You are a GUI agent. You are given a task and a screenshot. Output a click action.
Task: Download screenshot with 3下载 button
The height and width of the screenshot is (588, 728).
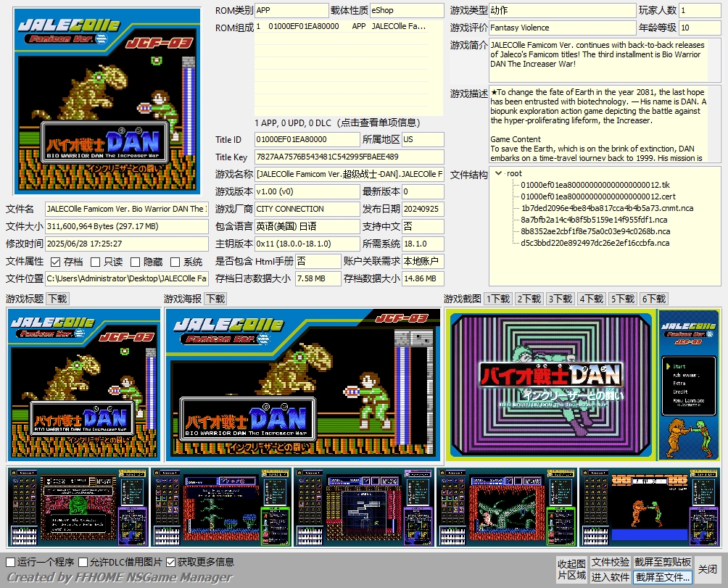[x=560, y=299]
